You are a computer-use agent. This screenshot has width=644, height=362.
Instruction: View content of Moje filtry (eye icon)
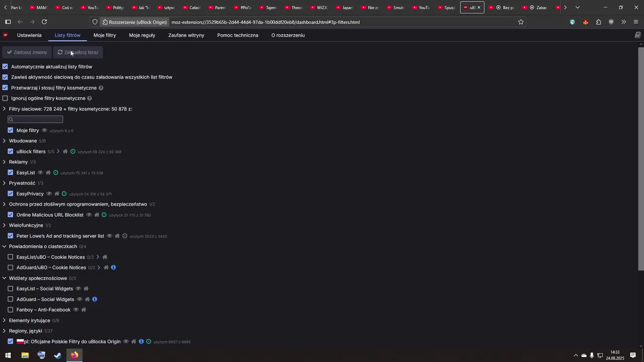(44, 131)
